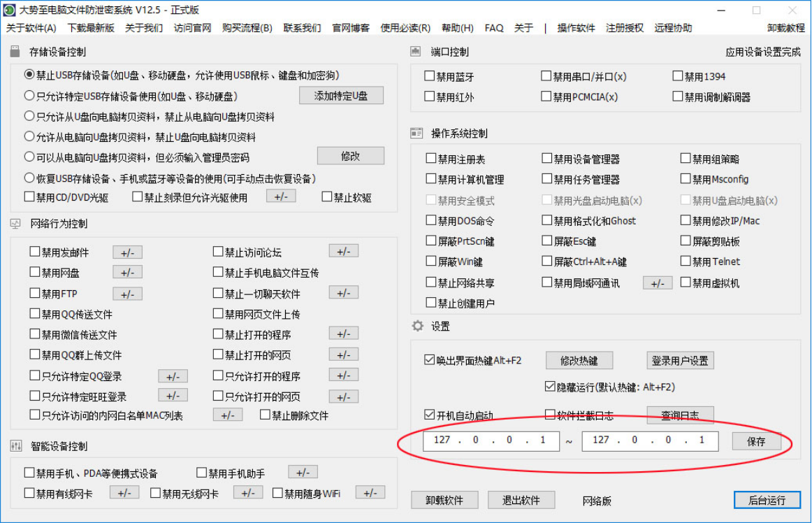This screenshot has height=523, width=812.
Task: Enable the 禁用蓝牙 checkbox
Action: 430,77
